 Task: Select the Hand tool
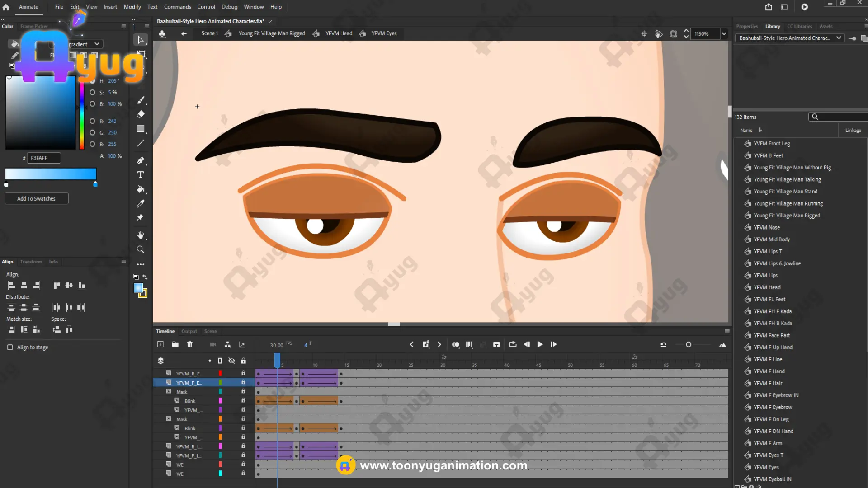(x=141, y=235)
